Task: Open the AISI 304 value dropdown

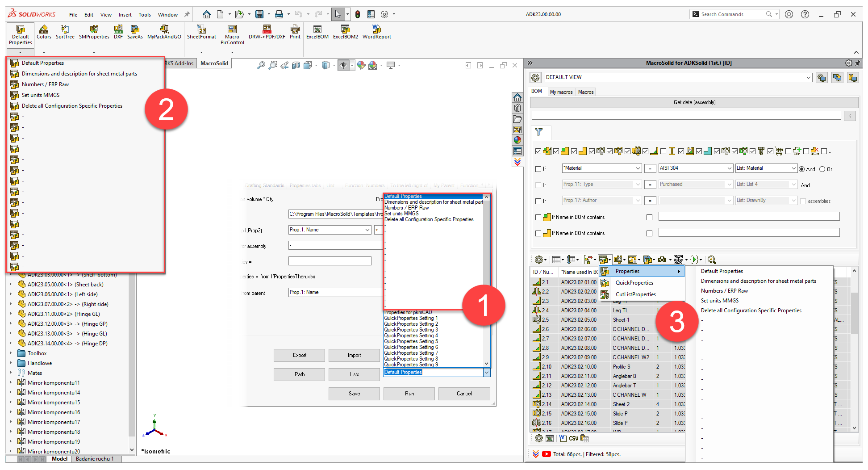Action: 730,168
